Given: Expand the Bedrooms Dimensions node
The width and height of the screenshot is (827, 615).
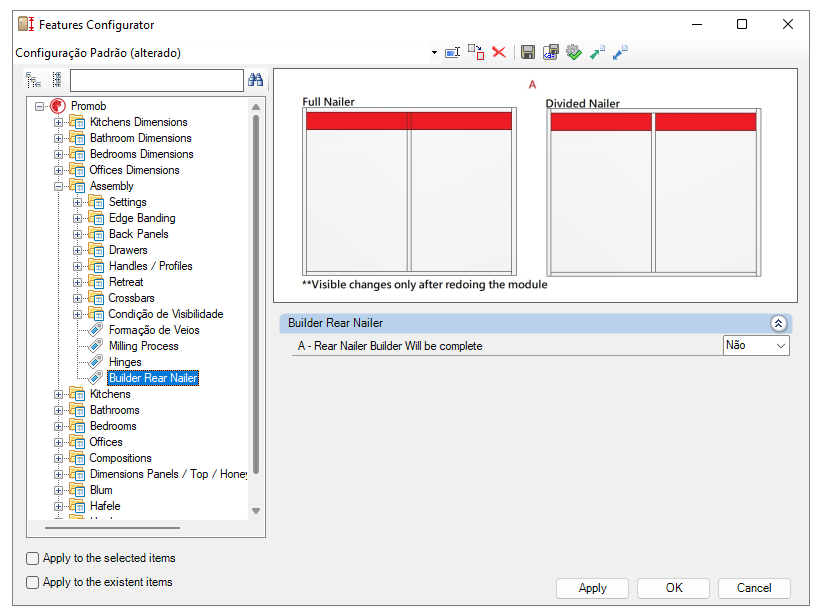Looking at the screenshot, I should tap(59, 155).
